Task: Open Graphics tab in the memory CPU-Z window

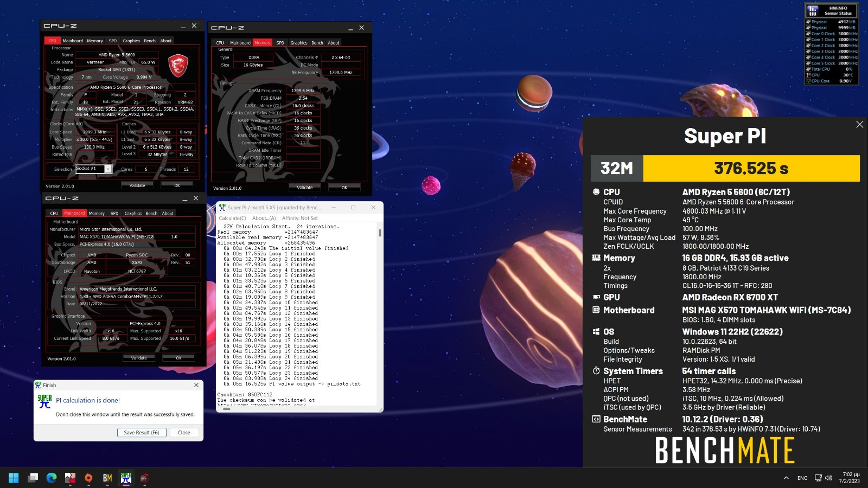Action: [298, 43]
